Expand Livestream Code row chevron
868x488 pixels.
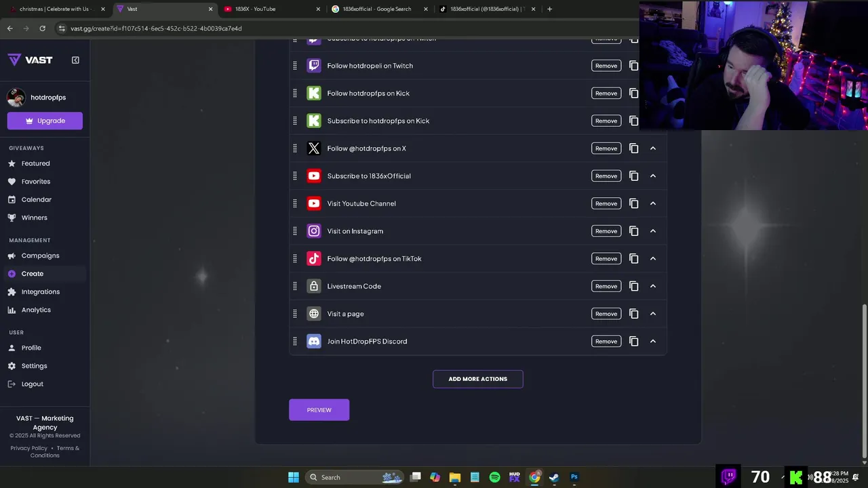coord(653,286)
